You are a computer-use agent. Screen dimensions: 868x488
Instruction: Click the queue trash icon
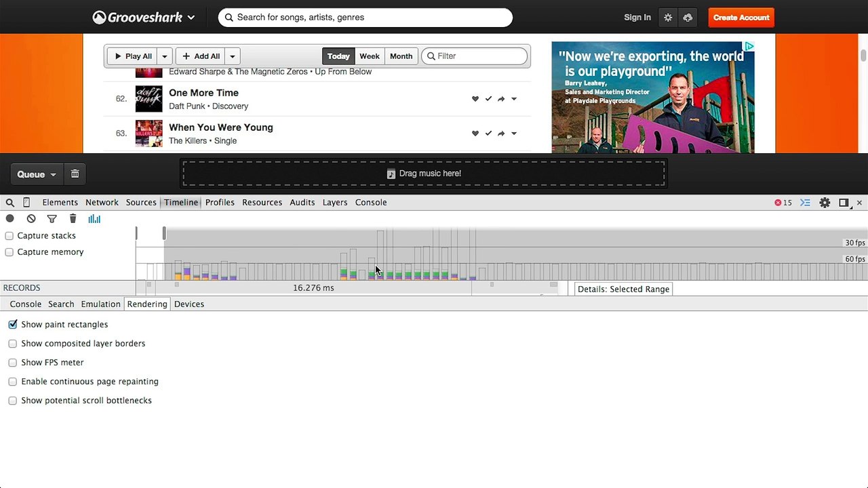tap(75, 174)
